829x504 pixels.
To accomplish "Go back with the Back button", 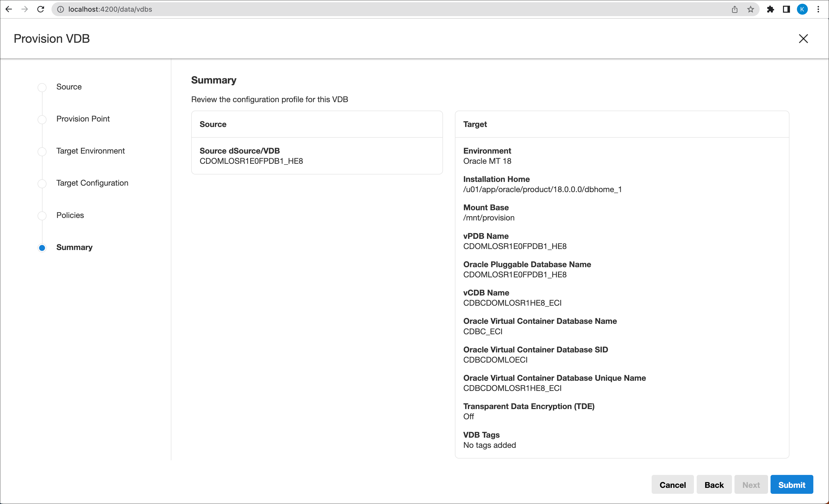I will tap(714, 485).
